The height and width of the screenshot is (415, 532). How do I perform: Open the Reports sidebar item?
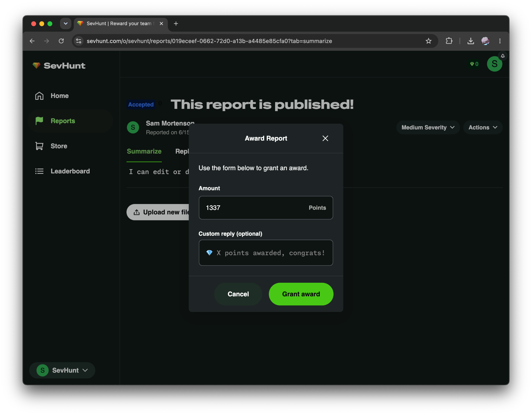70,121
